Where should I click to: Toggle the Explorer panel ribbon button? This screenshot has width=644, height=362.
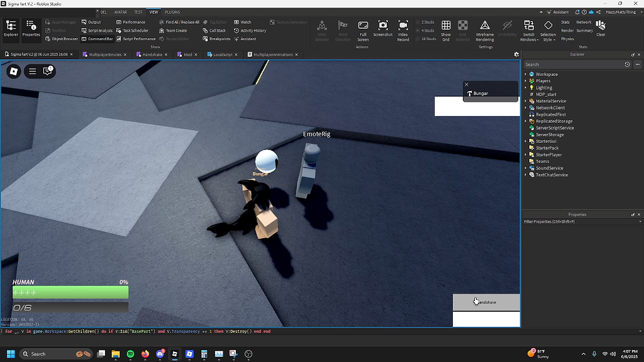tap(11, 29)
